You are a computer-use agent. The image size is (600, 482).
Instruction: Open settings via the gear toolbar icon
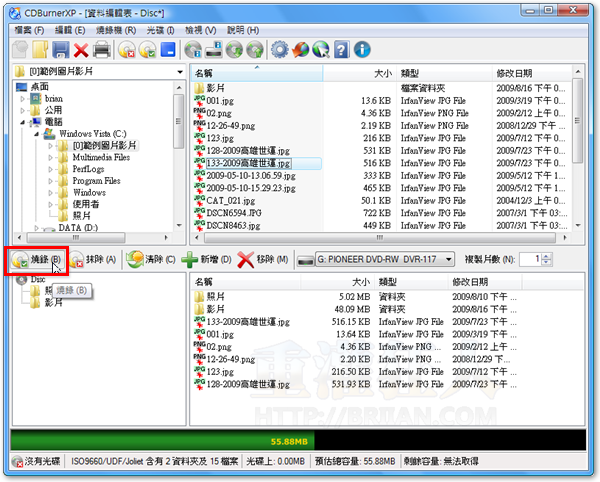point(280,50)
